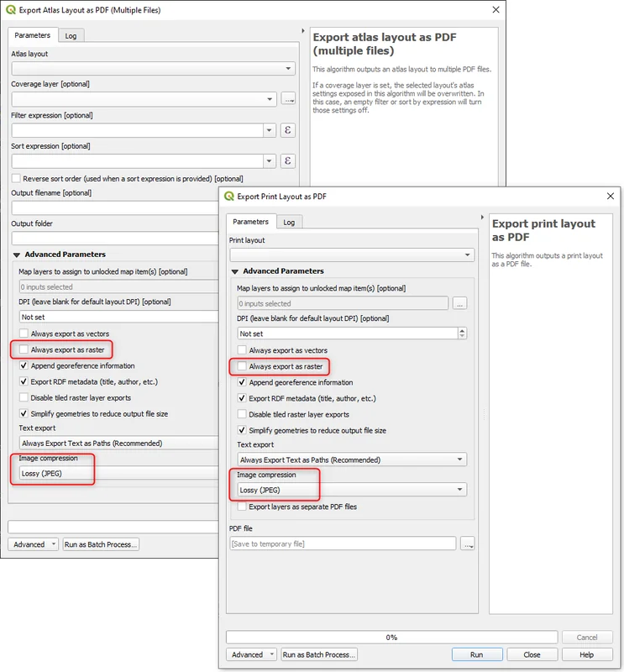Screen dimensions: 624x672
Task: Check Reverse sort order option
Action: coord(16,178)
